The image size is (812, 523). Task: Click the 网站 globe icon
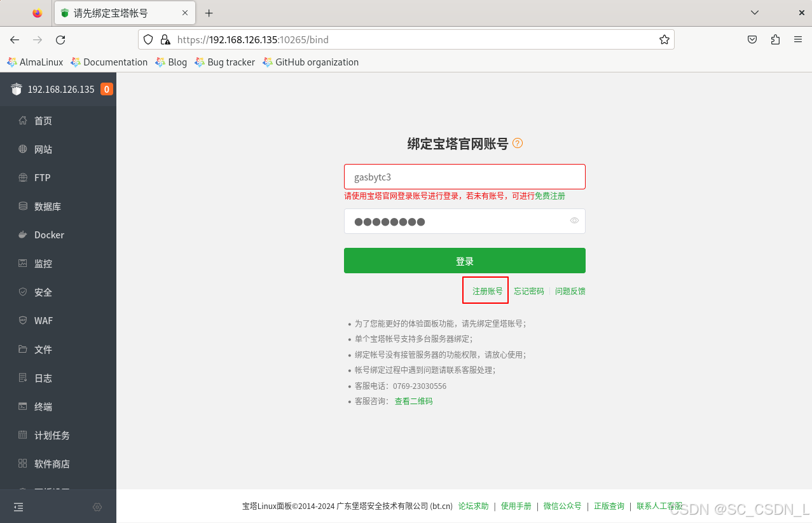(x=23, y=149)
